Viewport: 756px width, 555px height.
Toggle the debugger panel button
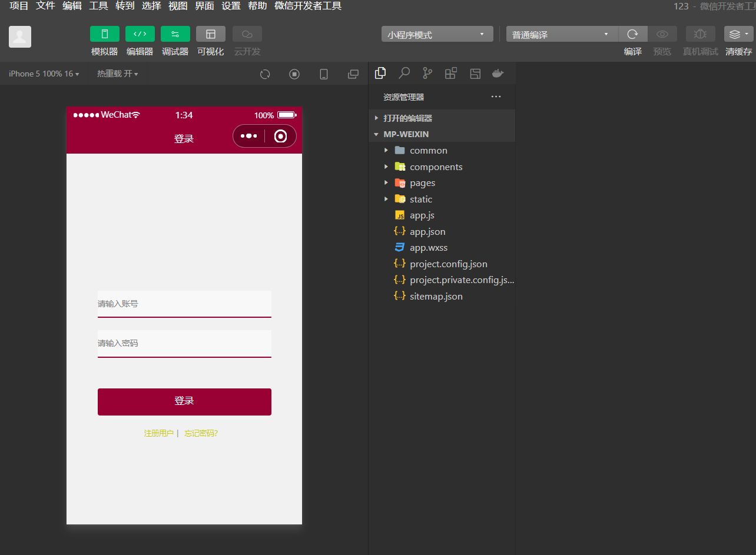click(x=175, y=34)
